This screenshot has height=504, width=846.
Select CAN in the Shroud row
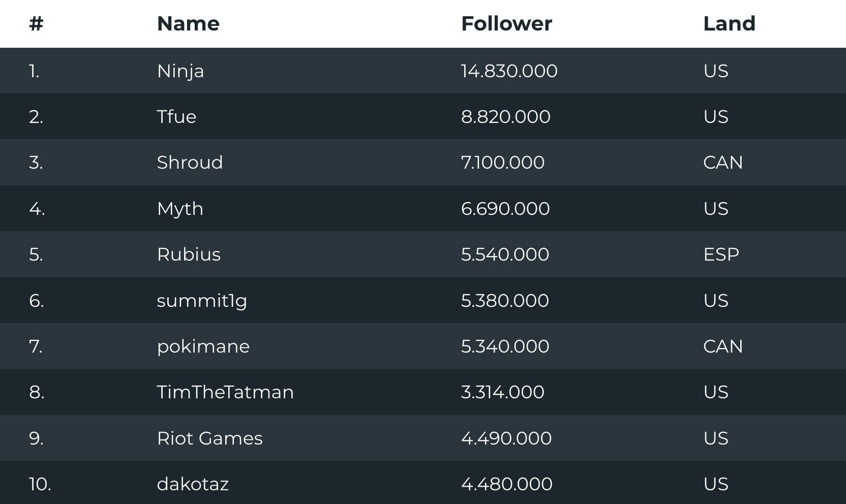pos(723,162)
